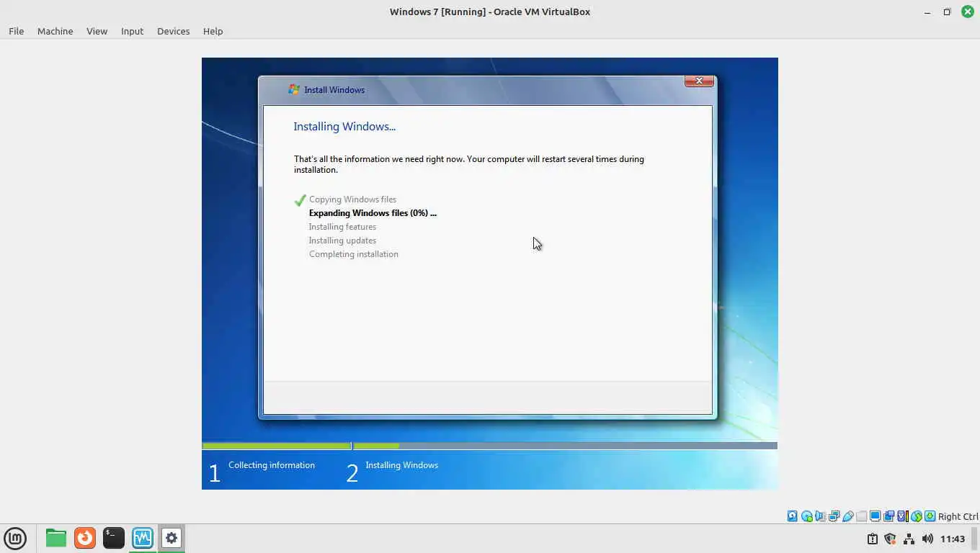Open the Help menu

click(213, 31)
